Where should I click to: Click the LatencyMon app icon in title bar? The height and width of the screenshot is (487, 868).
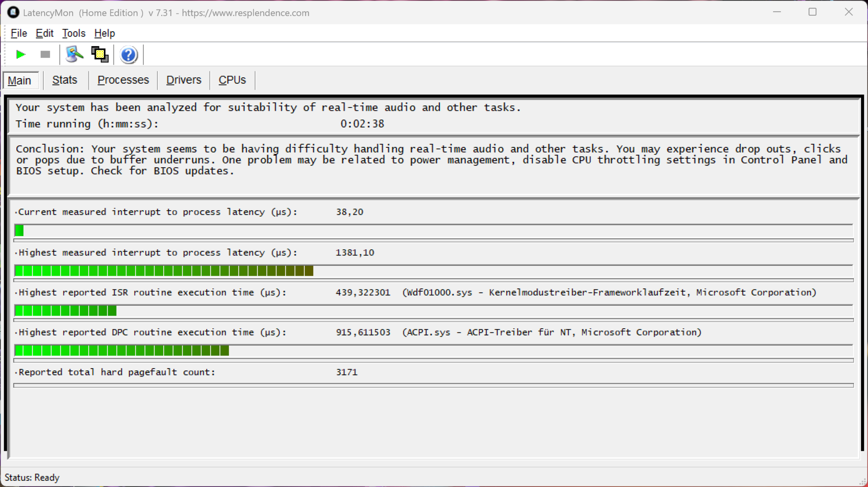pyautogui.click(x=13, y=13)
